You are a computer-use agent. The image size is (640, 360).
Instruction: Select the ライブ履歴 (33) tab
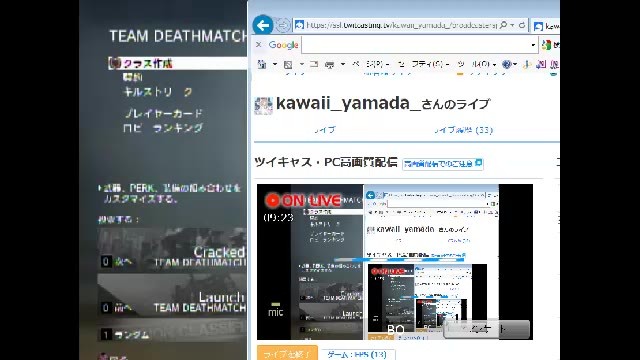tap(463, 130)
